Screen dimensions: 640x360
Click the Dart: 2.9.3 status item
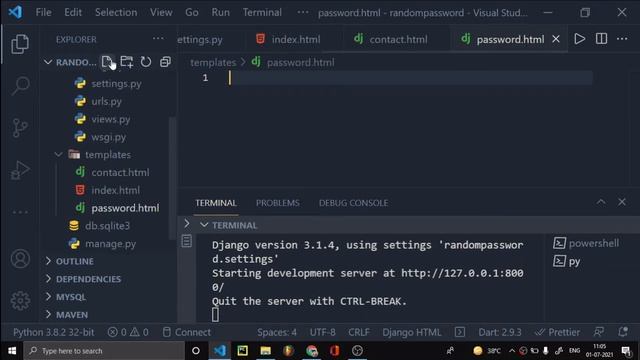point(500,332)
